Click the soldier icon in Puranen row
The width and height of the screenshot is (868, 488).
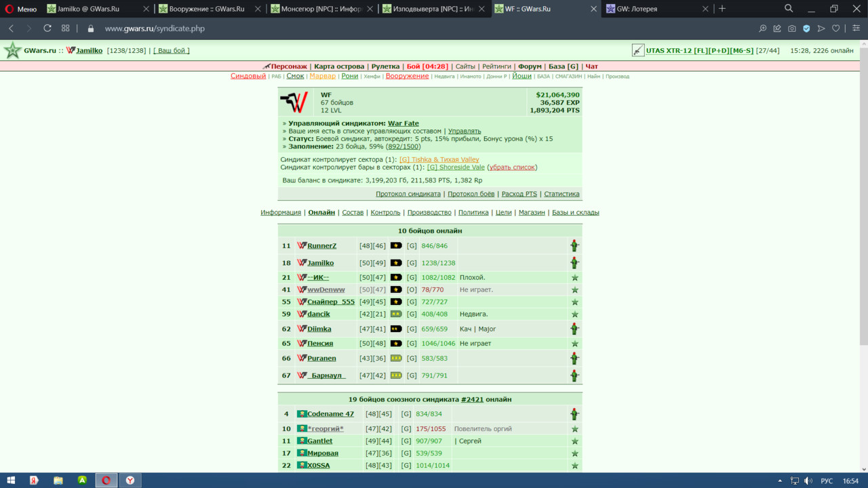574,358
